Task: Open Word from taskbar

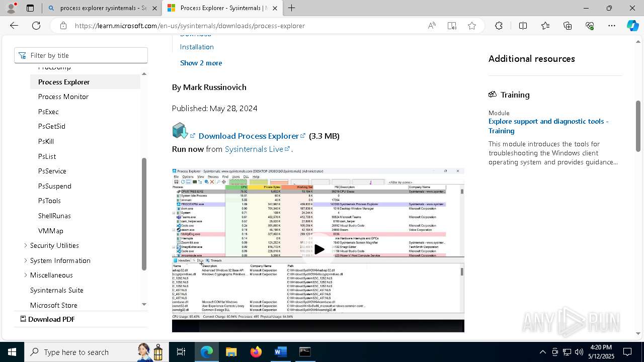Action: [x=280, y=352]
